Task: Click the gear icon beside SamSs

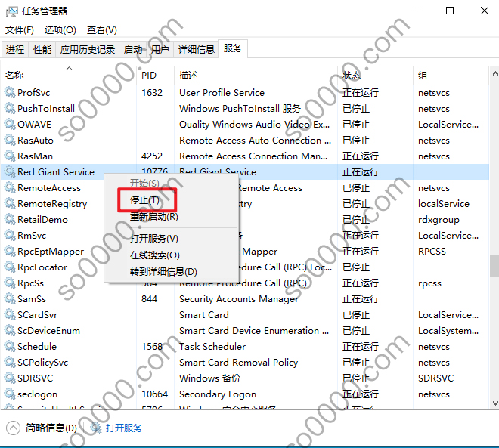Action: pos(10,299)
